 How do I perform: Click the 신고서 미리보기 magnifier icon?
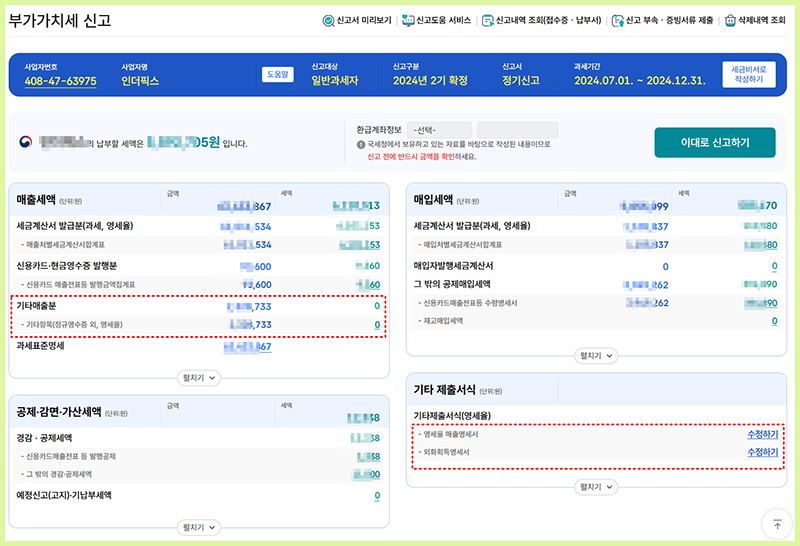(329, 21)
